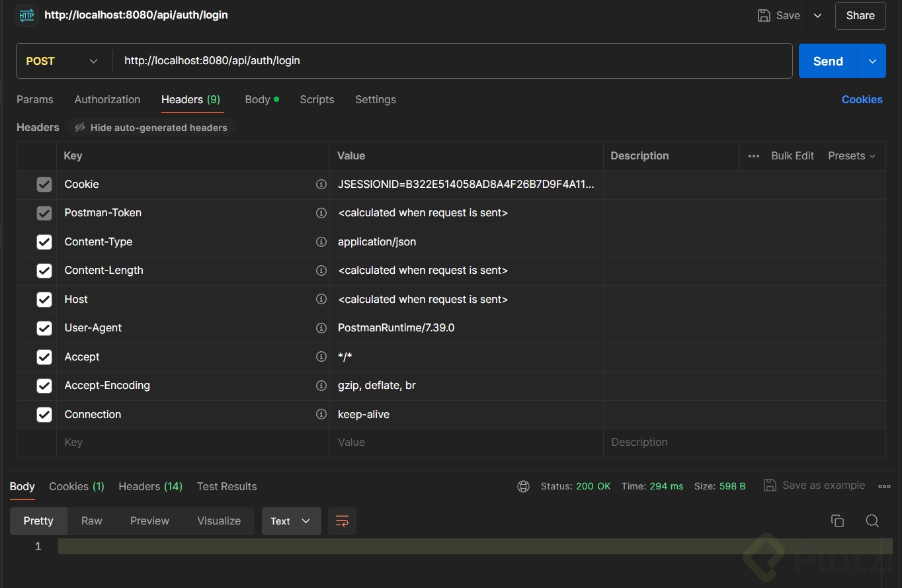Open the Presets dropdown

click(852, 156)
